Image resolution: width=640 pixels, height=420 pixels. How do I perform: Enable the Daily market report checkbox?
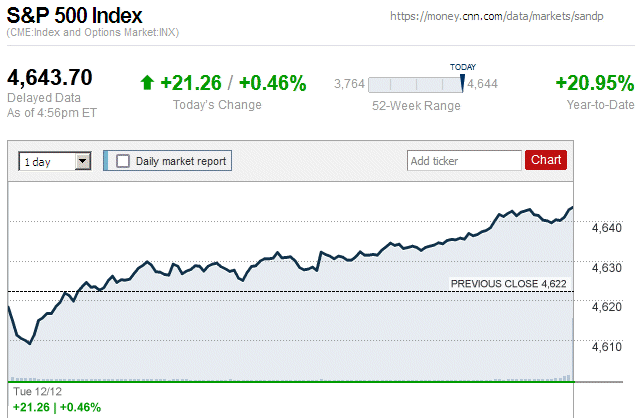pos(123,160)
